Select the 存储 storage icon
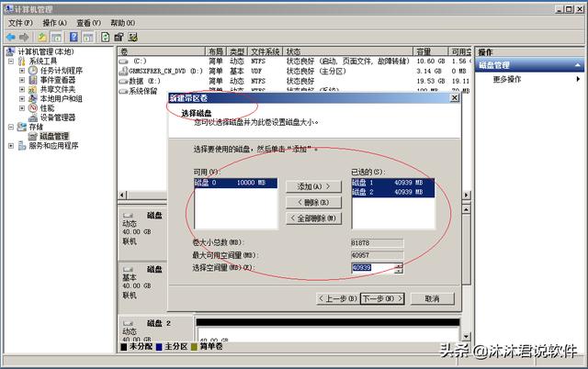This screenshot has width=588, height=369. click(x=22, y=127)
